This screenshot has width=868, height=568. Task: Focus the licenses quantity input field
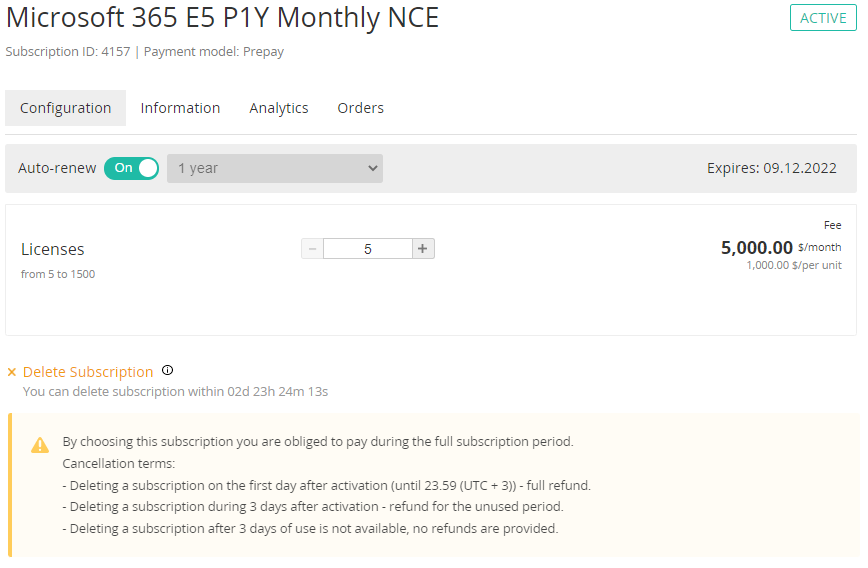point(368,249)
